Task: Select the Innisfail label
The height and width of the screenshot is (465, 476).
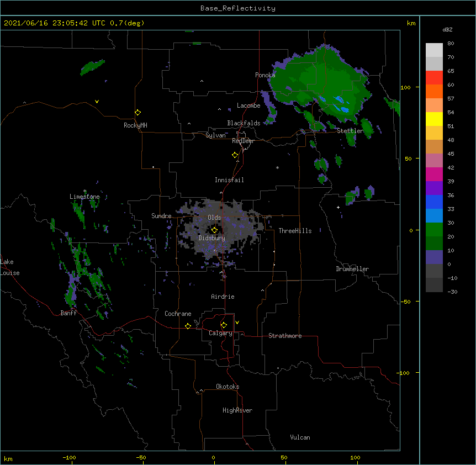Action: (x=229, y=180)
